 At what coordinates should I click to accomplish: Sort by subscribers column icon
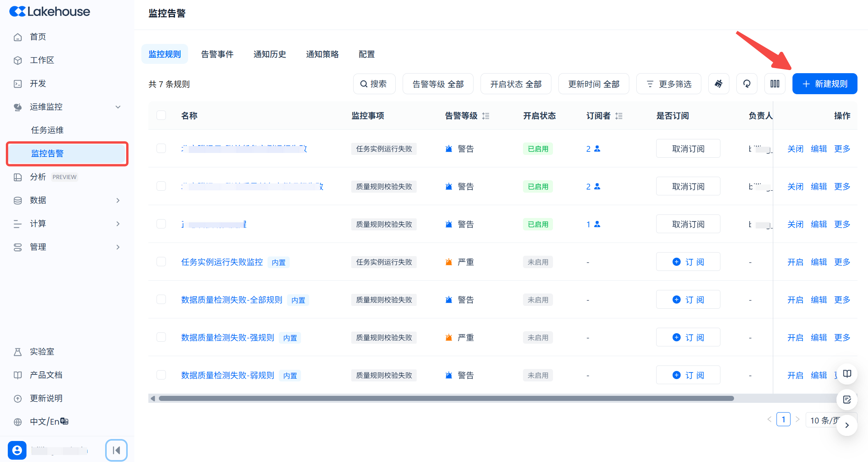(x=619, y=116)
